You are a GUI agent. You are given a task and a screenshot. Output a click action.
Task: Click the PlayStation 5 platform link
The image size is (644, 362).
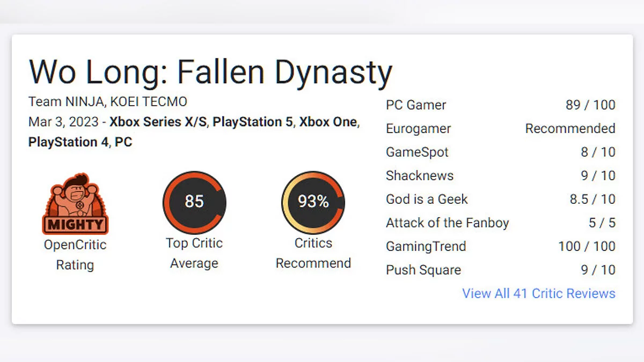[x=253, y=122]
